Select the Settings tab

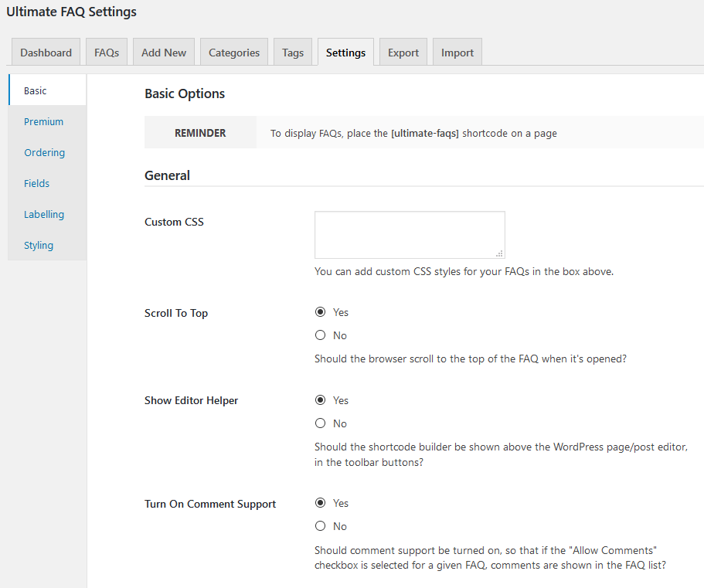tap(345, 53)
